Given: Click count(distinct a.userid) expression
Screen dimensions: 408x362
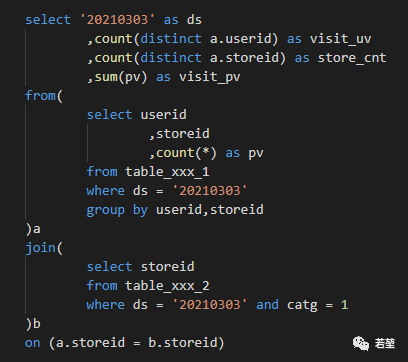Looking at the screenshot, I should click(x=186, y=39).
